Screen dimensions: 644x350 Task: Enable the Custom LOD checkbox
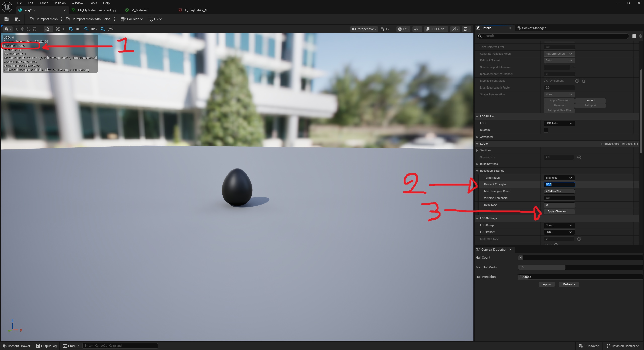[546, 130]
